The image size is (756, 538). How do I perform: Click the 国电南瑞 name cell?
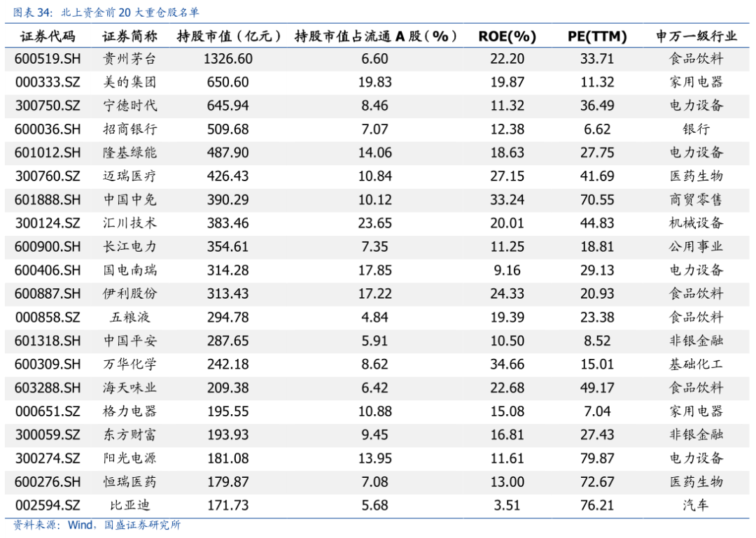129,270
